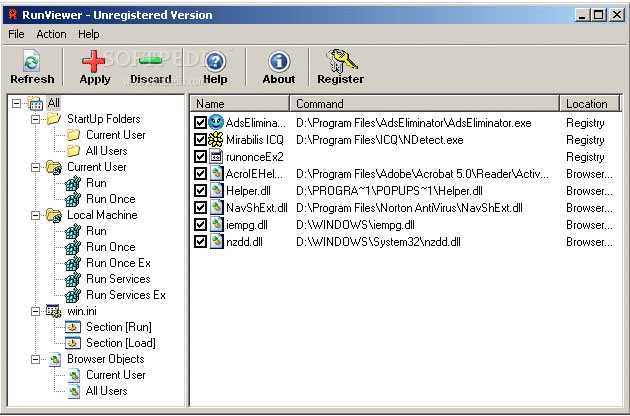Viewport: 630px width, 416px height.
Task: Click the StartUp Folders folder icon
Action: pyautogui.click(x=53, y=119)
